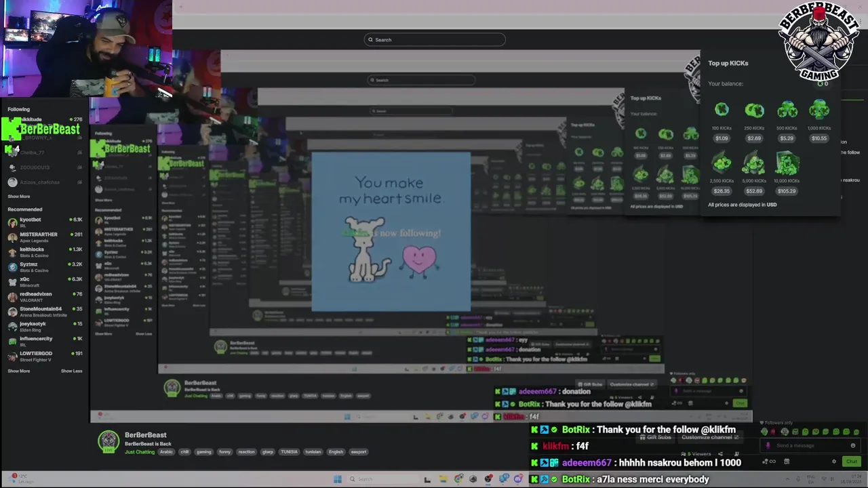Select the funny stream tag

[x=224, y=452]
